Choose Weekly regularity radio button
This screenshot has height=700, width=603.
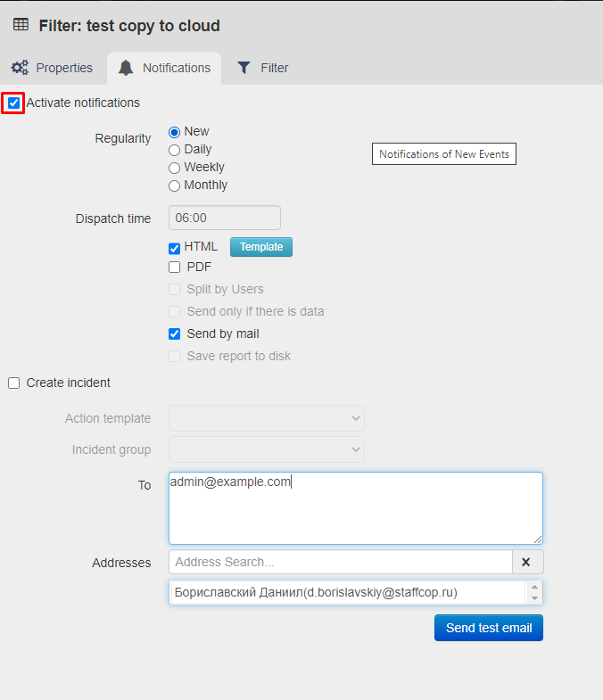(175, 168)
